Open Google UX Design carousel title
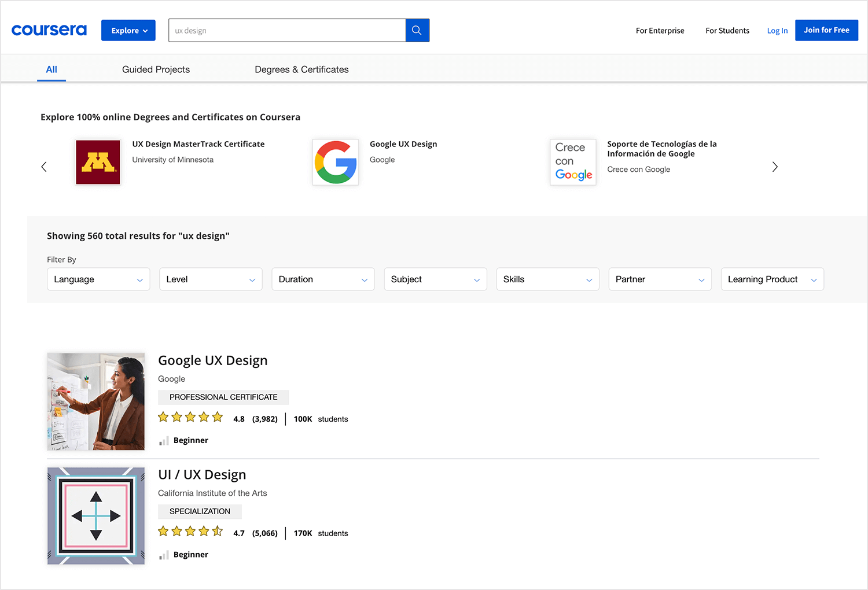This screenshot has height=590, width=868. point(403,144)
